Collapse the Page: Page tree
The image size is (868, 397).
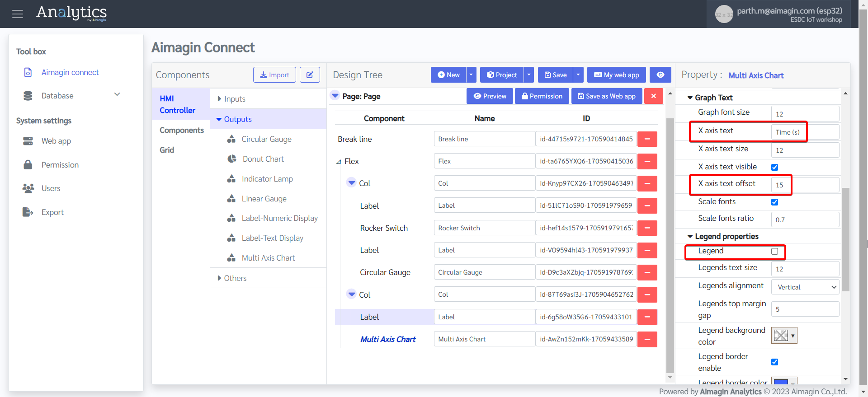pyautogui.click(x=335, y=96)
